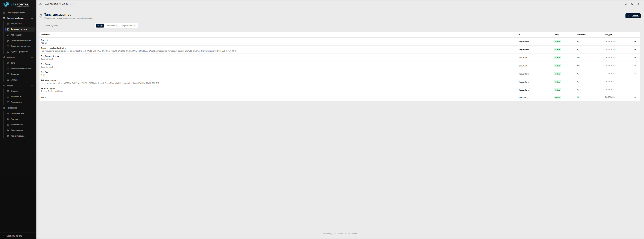
Task: Click the Локализация sidebar icon
Action: point(8,130)
